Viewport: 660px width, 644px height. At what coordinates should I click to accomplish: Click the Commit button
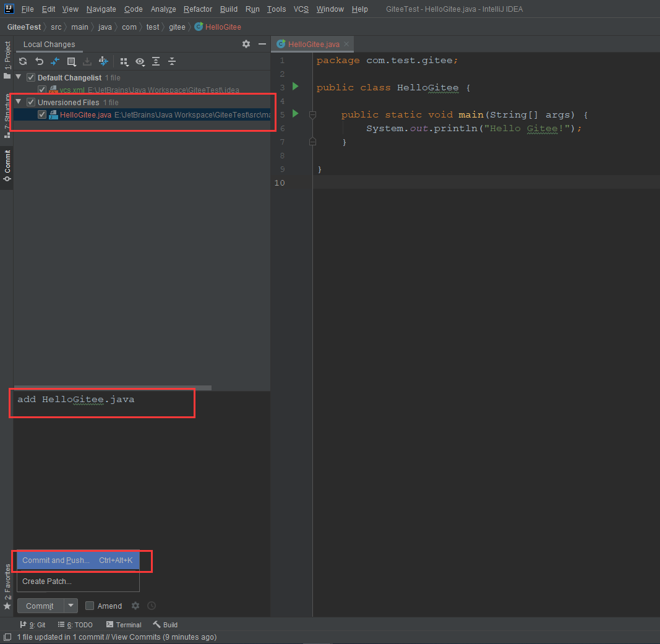pyautogui.click(x=40, y=606)
